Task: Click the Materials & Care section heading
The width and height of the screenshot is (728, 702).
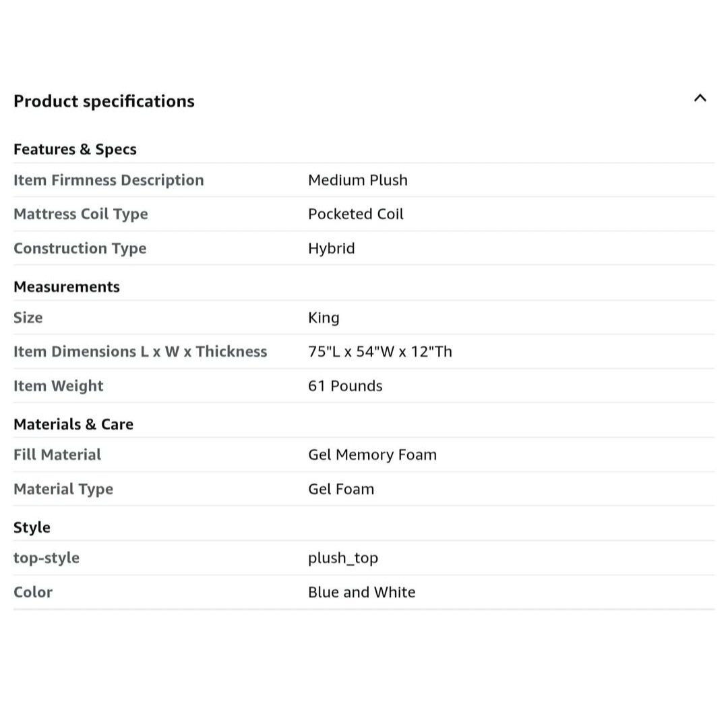Action: (x=73, y=424)
